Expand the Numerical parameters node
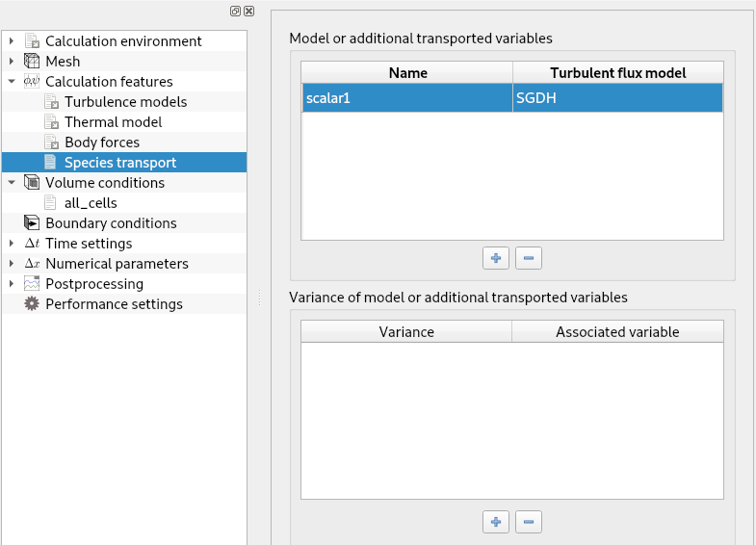This screenshot has width=756, height=545. [x=12, y=264]
